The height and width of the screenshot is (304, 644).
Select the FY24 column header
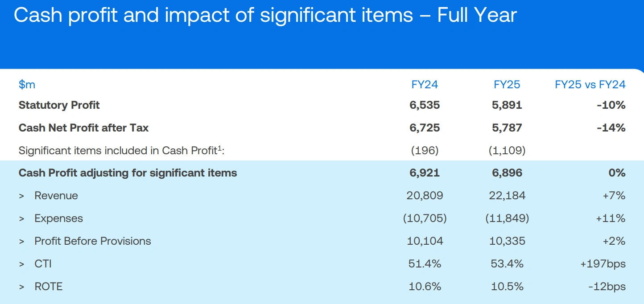coord(425,84)
